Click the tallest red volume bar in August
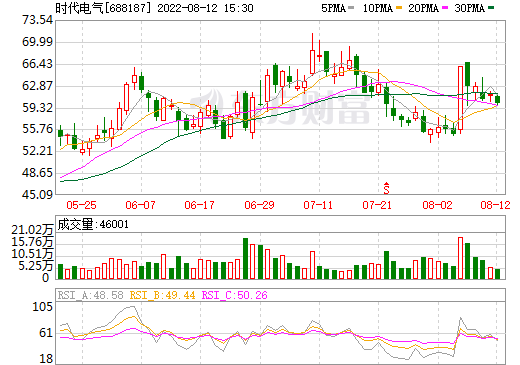Screen dimensions: 520x365 [461, 258]
